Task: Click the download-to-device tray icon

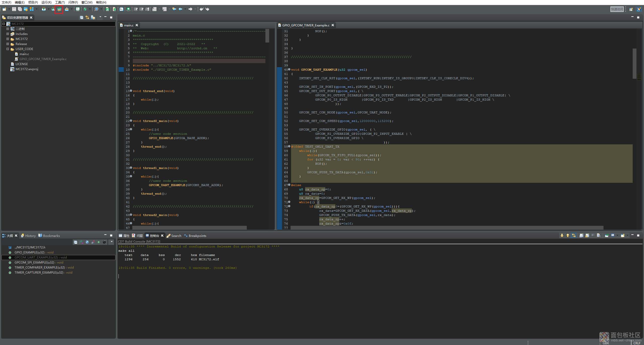Action: pyautogui.click(x=67, y=9)
